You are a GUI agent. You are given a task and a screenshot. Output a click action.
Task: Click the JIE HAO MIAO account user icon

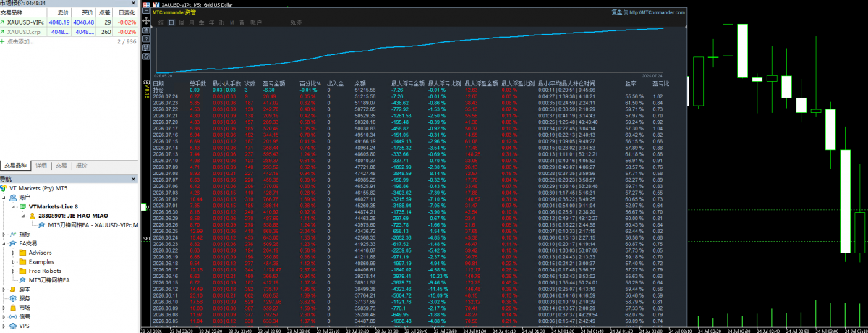tap(32, 216)
